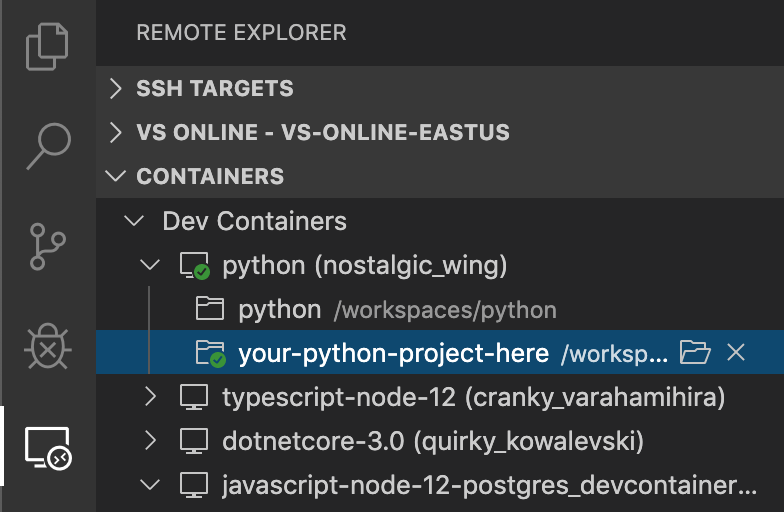Select javascript-node-12-postgres_devcontainer entry
784x512 pixels.
(x=490, y=485)
